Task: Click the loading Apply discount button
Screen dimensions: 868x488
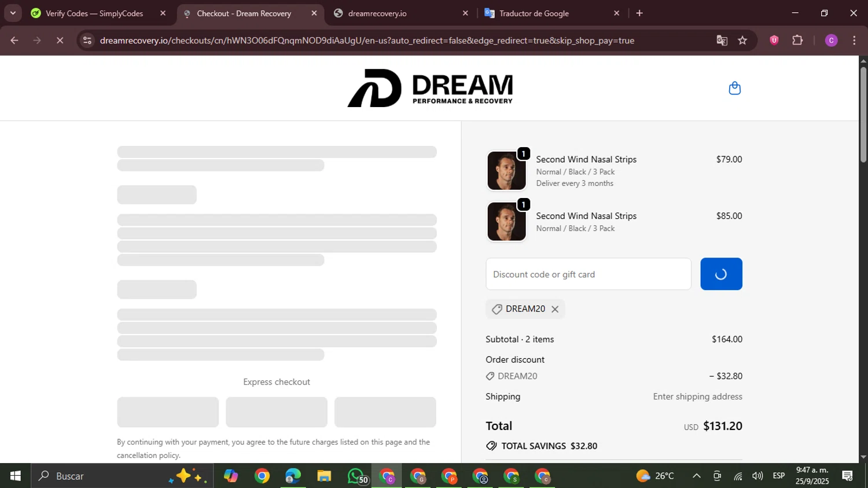Action: pos(721,274)
